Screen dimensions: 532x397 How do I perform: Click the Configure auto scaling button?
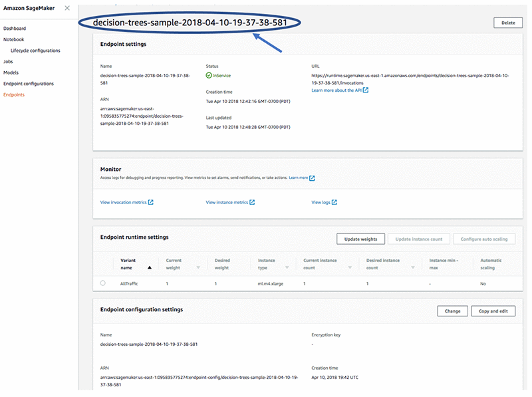tap(484, 239)
